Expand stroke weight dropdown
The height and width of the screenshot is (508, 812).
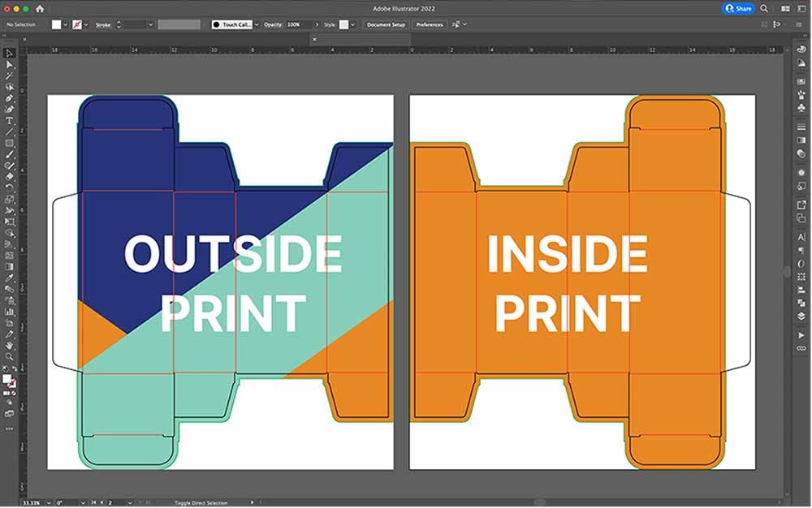[151, 24]
